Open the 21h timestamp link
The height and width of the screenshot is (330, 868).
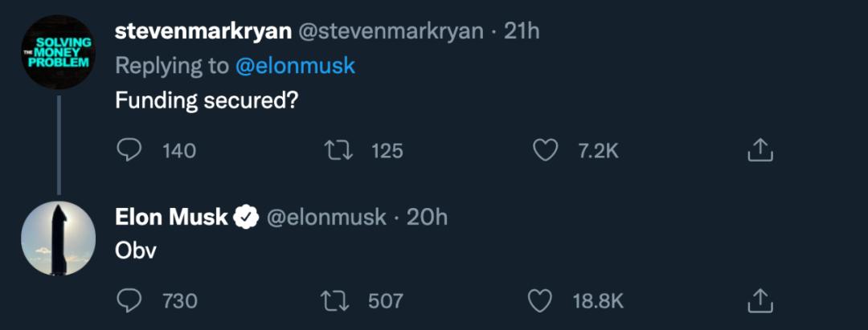[522, 31]
